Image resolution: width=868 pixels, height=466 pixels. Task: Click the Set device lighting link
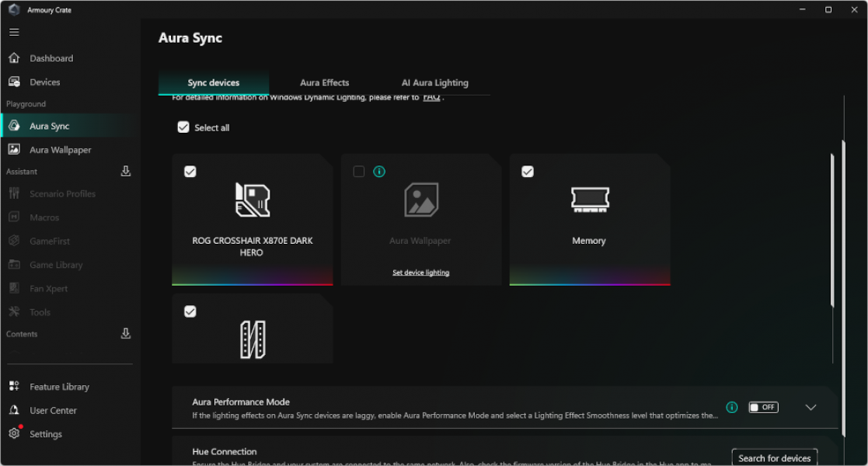tap(420, 273)
